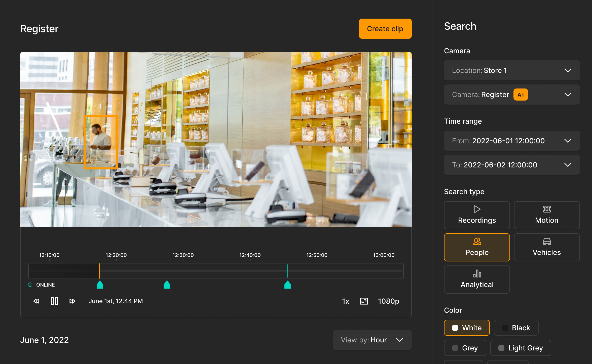Image resolution: width=592 pixels, height=364 pixels.
Task: Click the 13:00:00 timeline label
Action: [x=384, y=255]
